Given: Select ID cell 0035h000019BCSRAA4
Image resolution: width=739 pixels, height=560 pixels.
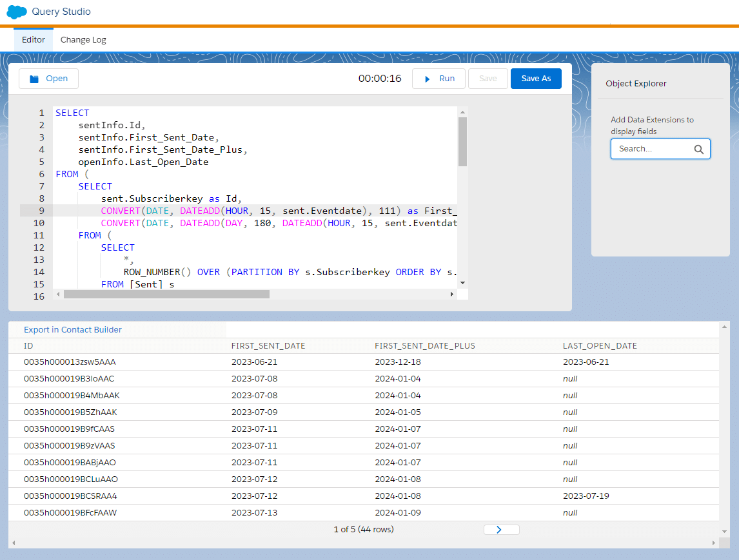Looking at the screenshot, I should (x=70, y=496).
